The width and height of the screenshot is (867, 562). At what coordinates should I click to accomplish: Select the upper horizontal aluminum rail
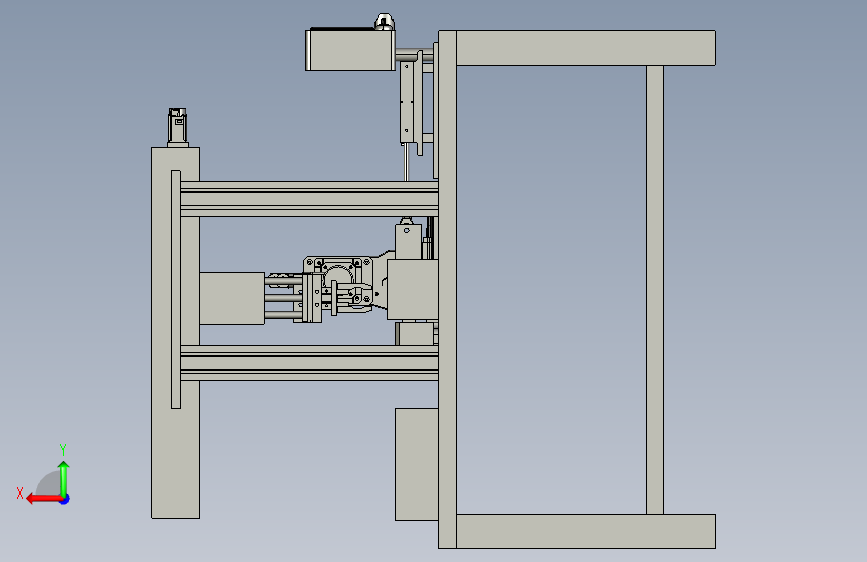pos(309,199)
